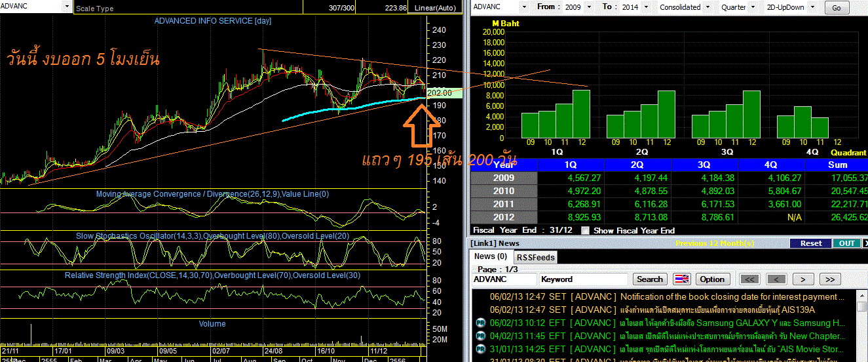
Task: Open the news Option button
Action: click(x=712, y=279)
